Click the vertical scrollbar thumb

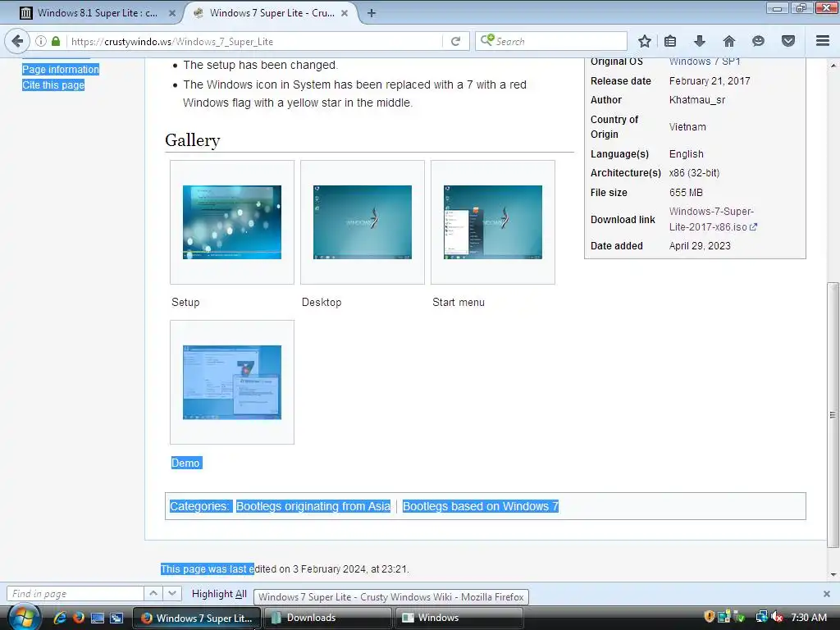(x=833, y=415)
